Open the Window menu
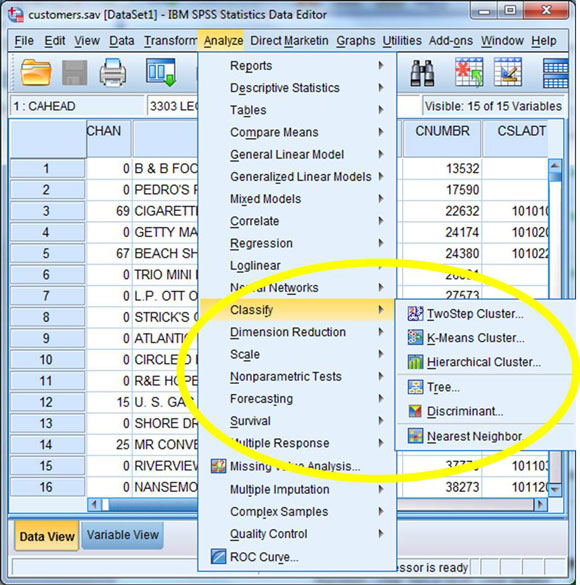The height and width of the screenshot is (585, 580). pos(502,41)
